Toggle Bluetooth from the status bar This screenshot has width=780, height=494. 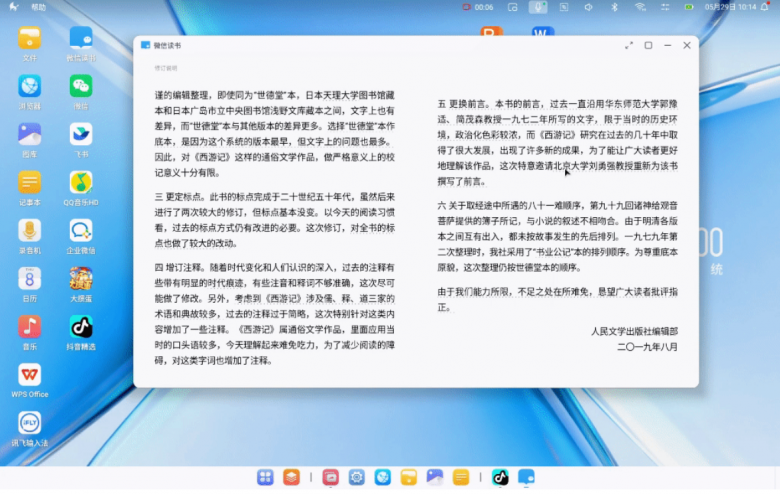[x=614, y=7]
